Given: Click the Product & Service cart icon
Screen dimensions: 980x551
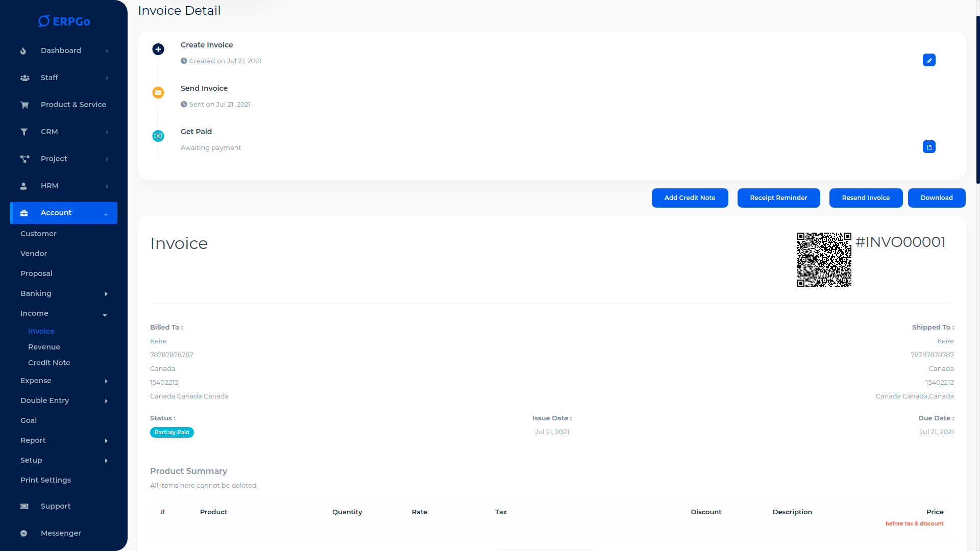Looking at the screenshot, I should (x=24, y=105).
